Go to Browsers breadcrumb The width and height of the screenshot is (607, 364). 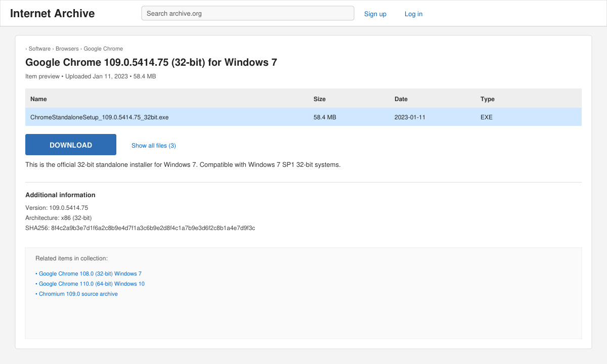point(67,49)
